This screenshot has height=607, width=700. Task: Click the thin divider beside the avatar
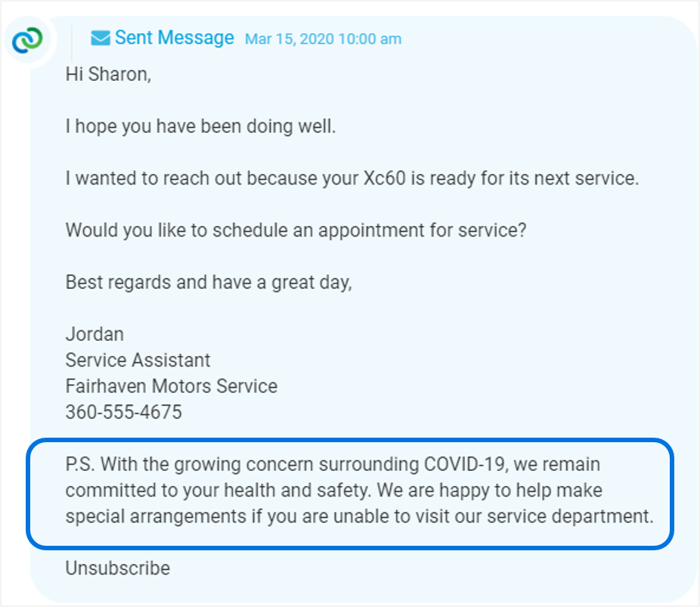point(73,43)
